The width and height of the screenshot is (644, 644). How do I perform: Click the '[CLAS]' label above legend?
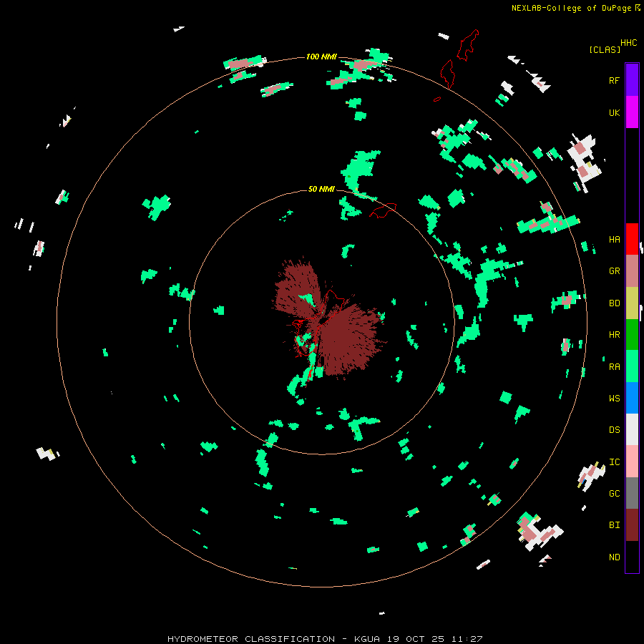click(x=605, y=49)
